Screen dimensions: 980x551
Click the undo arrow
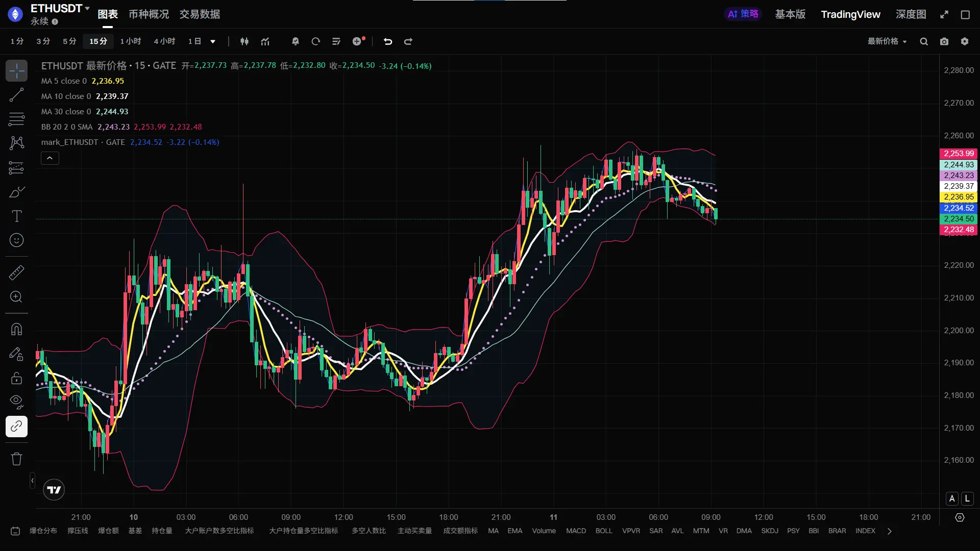click(388, 42)
